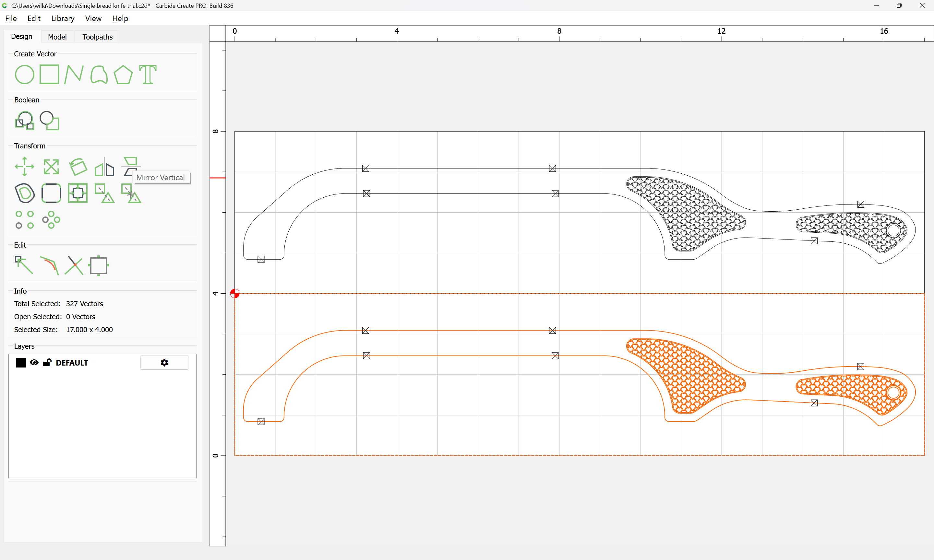Select the Text creation tool

pyautogui.click(x=148, y=74)
